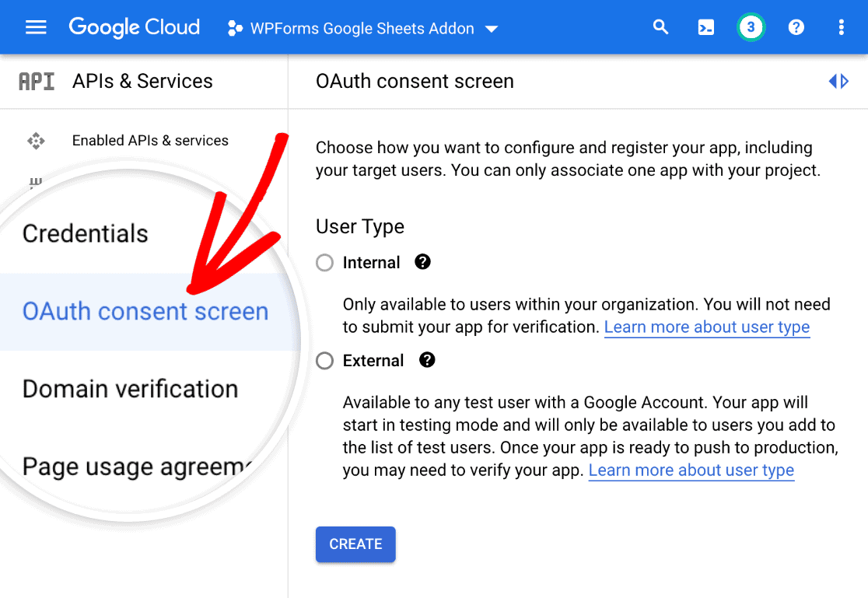Select OAuth consent screen in sidebar
The height and width of the screenshot is (598, 868).
coord(145,311)
